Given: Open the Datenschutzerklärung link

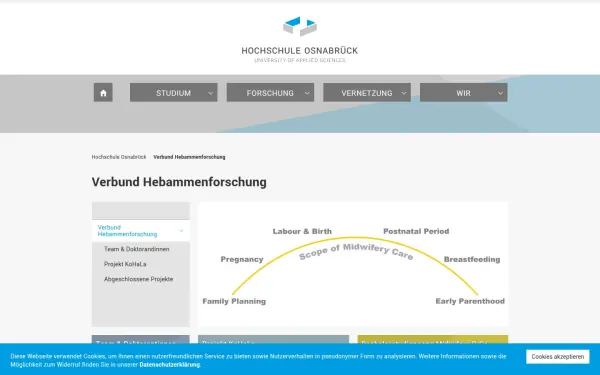Looking at the screenshot, I should pyautogui.click(x=170, y=365).
